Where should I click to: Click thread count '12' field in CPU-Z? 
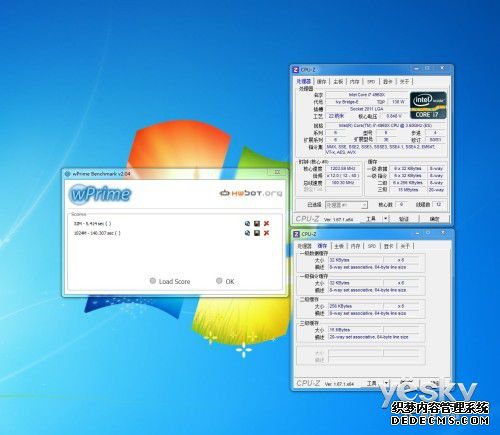(439, 204)
